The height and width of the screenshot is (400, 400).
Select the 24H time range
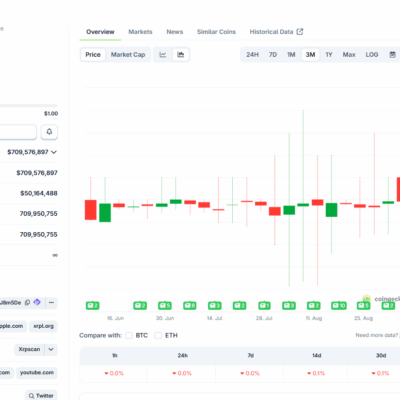pos(252,55)
